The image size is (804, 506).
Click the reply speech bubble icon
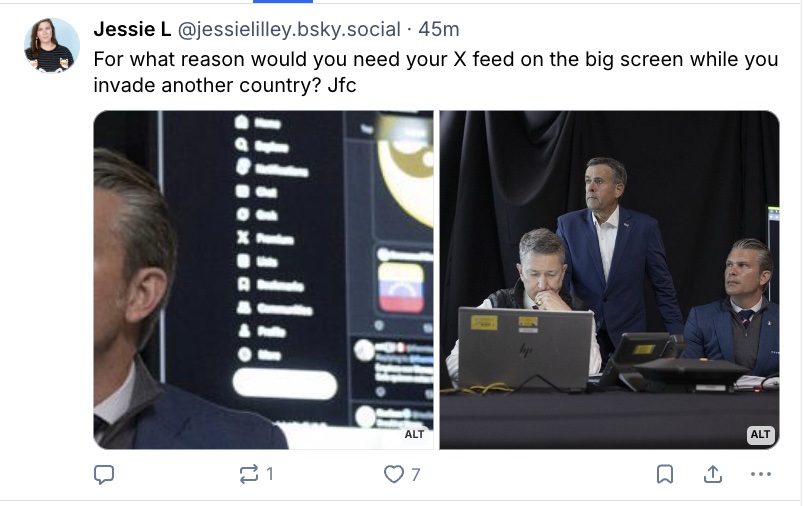click(x=104, y=475)
